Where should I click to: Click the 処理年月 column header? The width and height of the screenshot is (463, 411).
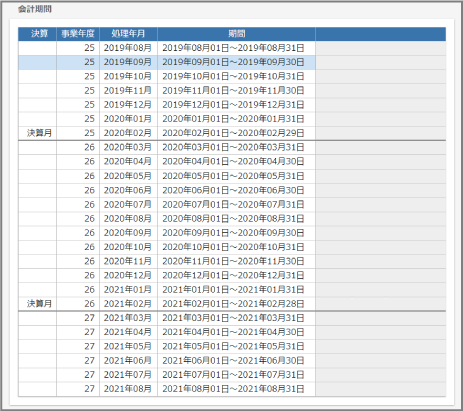128,34
